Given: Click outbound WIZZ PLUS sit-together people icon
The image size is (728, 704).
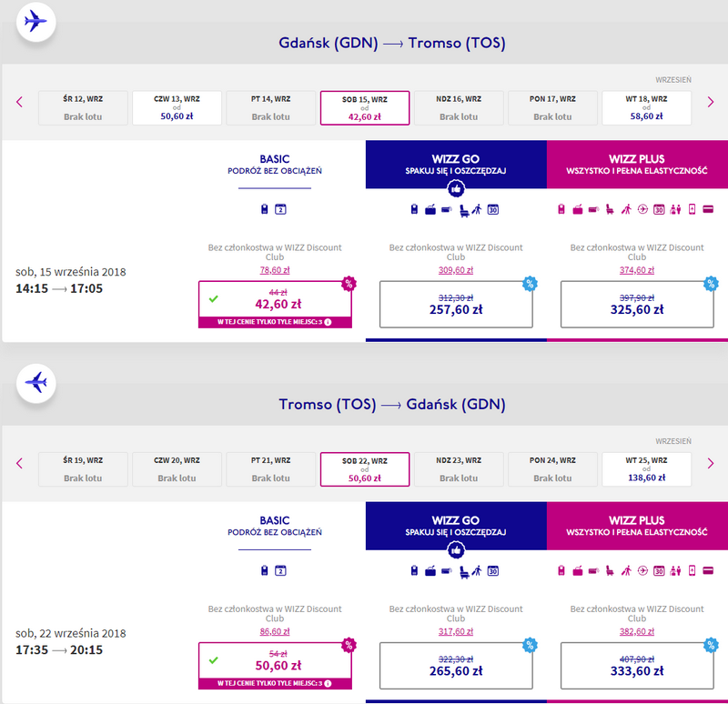Looking at the screenshot, I should 675,209.
